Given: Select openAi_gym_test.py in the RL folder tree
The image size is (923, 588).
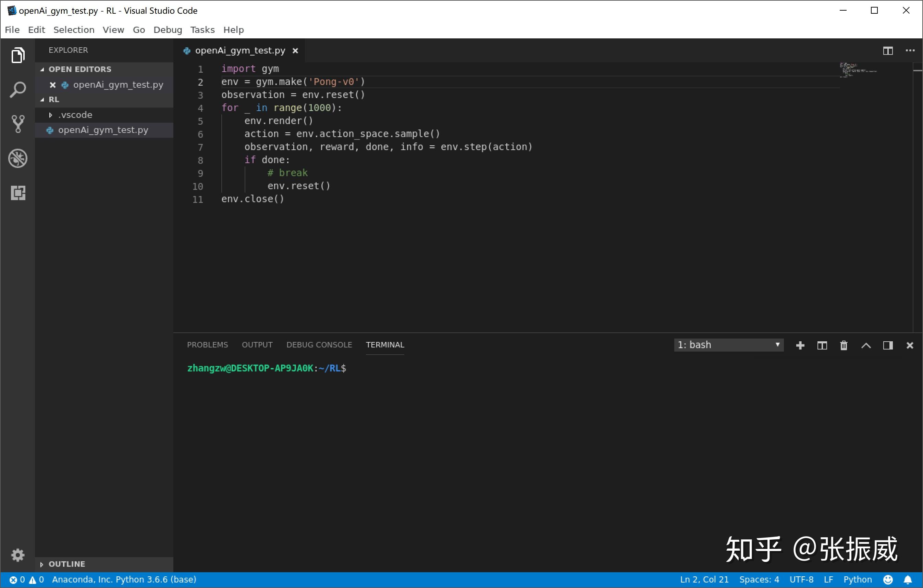Looking at the screenshot, I should (104, 130).
